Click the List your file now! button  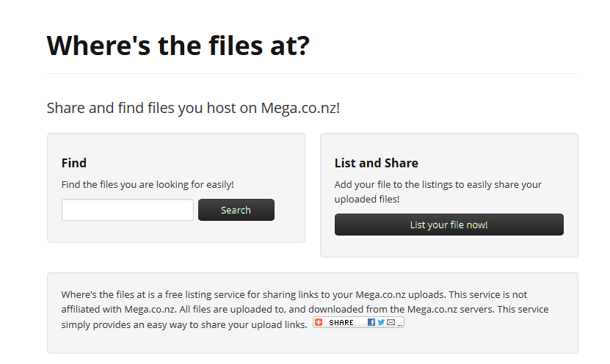point(449,225)
